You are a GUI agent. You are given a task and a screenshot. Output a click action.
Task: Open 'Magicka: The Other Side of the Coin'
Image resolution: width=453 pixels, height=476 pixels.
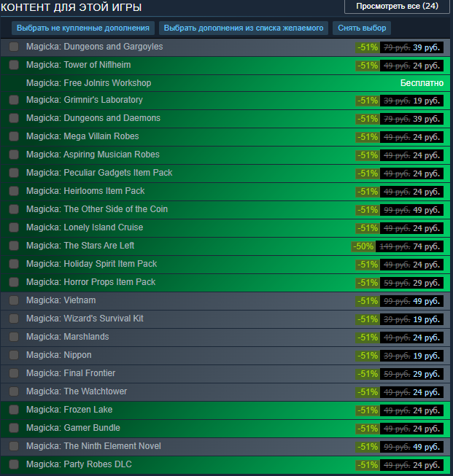[x=97, y=209]
